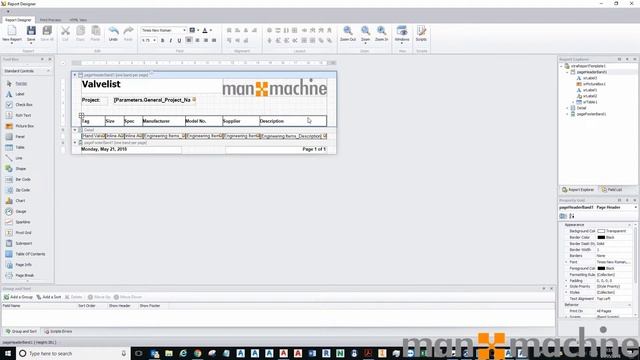Open the Scripts editor
This screenshot has height=360, width=640.
[421, 33]
